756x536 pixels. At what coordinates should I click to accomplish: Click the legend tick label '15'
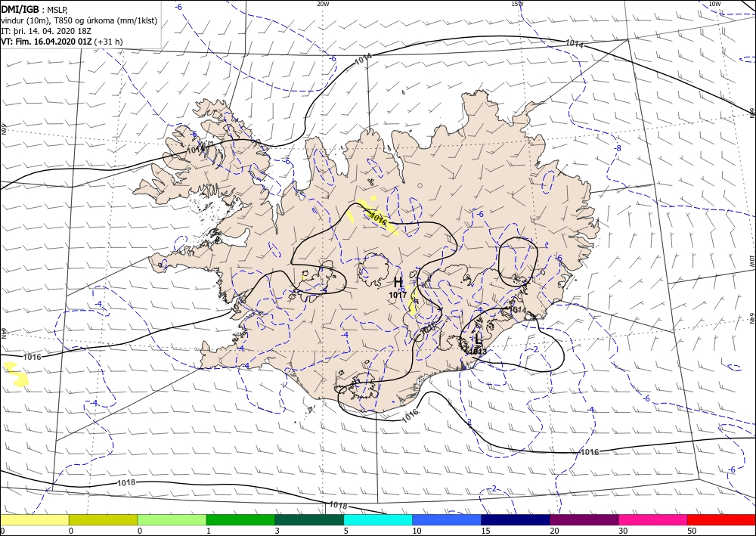(x=485, y=531)
